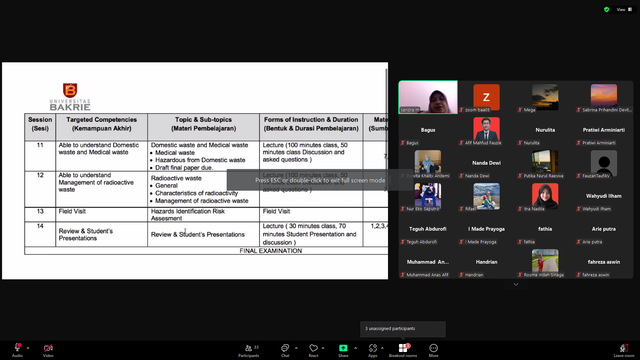Expand the caret beside React

pyautogui.click(x=323, y=348)
